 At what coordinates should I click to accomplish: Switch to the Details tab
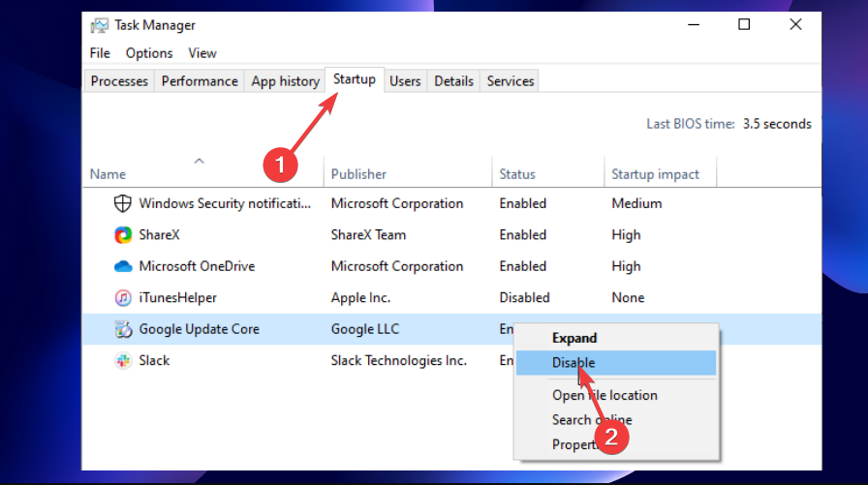click(454, 81)
